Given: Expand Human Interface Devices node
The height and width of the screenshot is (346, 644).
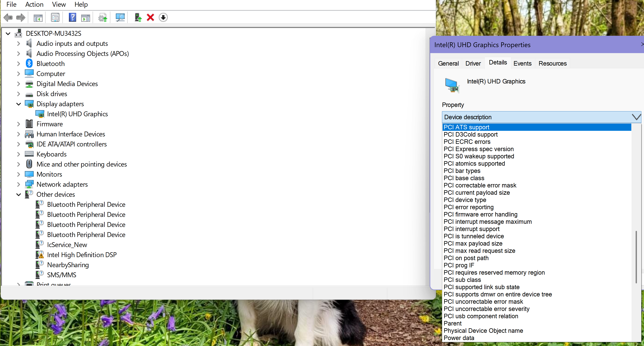Looking at the screenshot, I should pos(18,134).
